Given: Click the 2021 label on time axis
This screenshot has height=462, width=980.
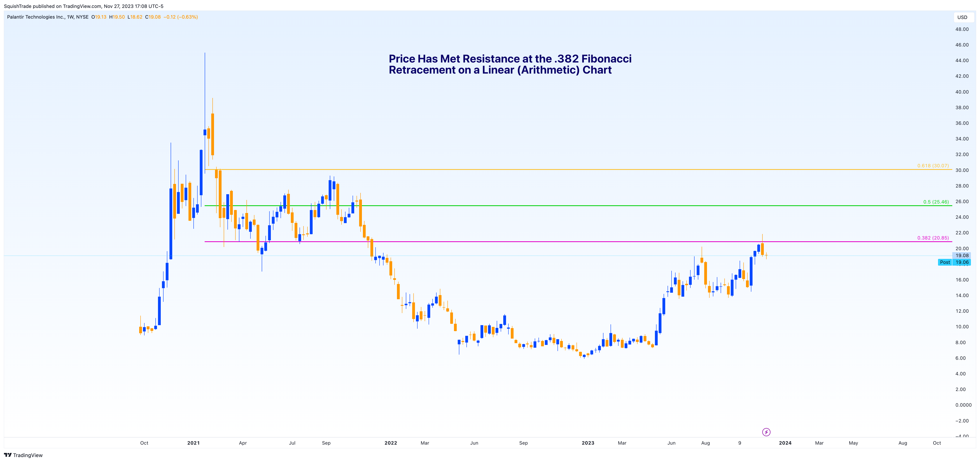Looking at the screenshot, I should 193,443.
